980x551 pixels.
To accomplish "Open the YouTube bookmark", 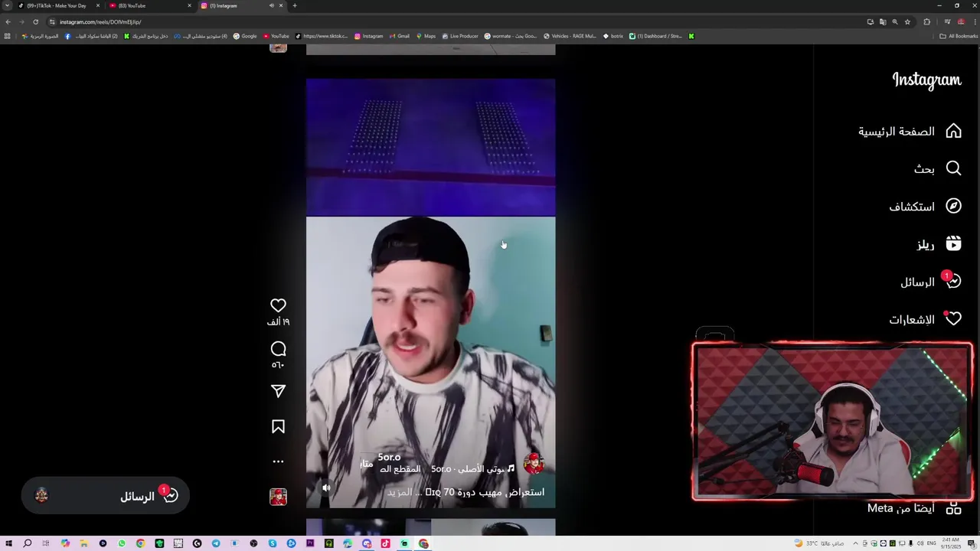I will (x=276, y=36).
